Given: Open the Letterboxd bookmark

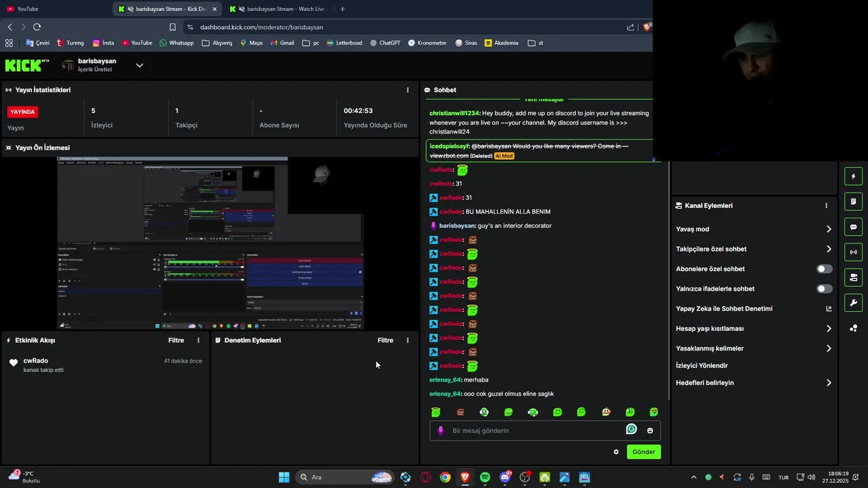Looking at the screenshot, I should pyautogui.click(x=344, y=43).
